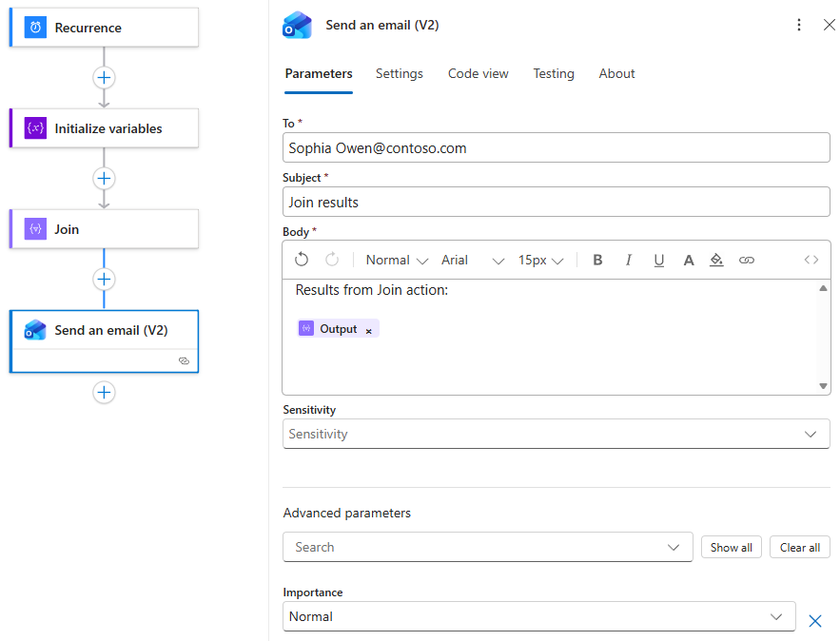Click the Advanced parameters heading
This screenshot has height=641, width=840.
pos(346,513)
